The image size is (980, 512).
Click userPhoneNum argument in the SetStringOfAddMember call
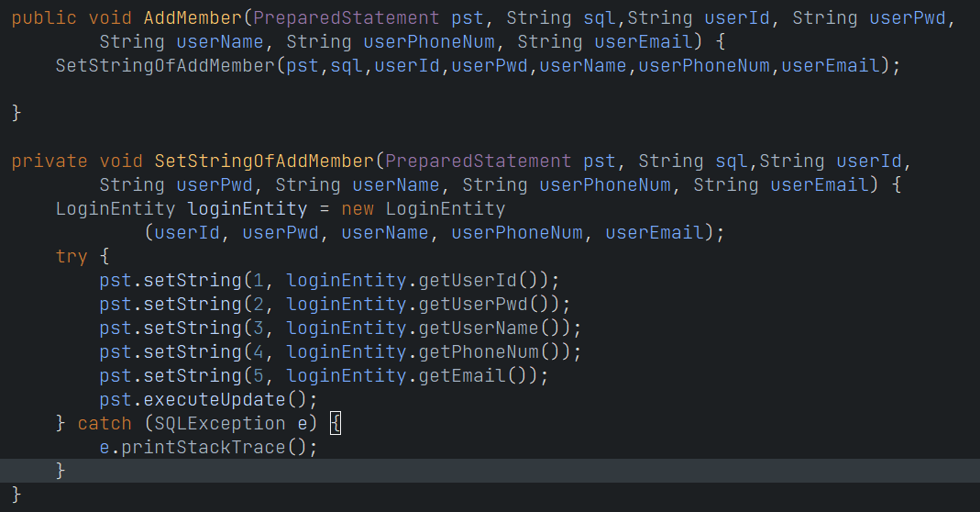click(x=704, y=66)
